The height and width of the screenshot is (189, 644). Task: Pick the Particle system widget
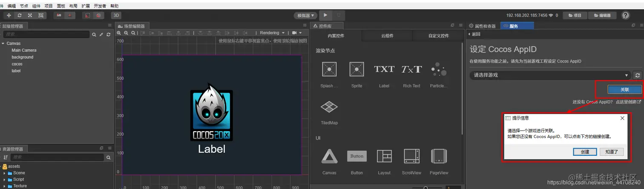coord(439,69)
